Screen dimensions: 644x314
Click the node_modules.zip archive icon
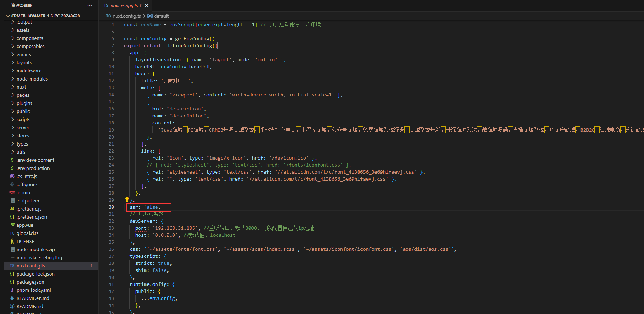click(x=13, y=249)
